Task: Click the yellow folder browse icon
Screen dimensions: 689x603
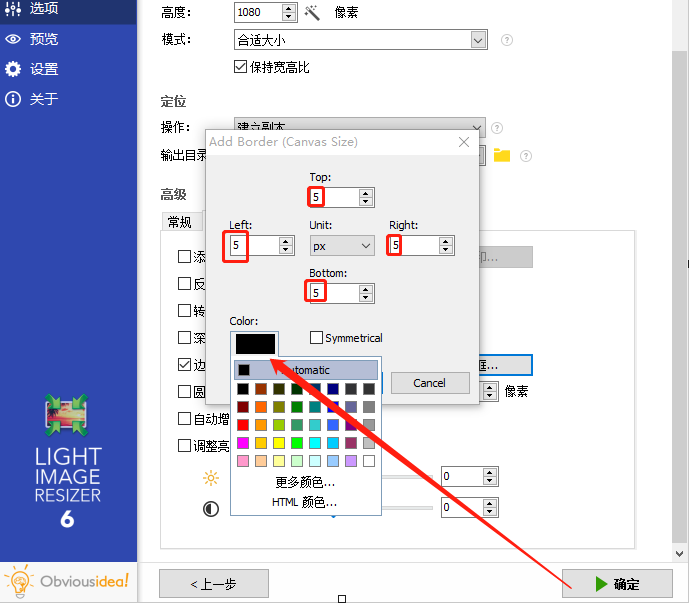Action: (502, 155)
